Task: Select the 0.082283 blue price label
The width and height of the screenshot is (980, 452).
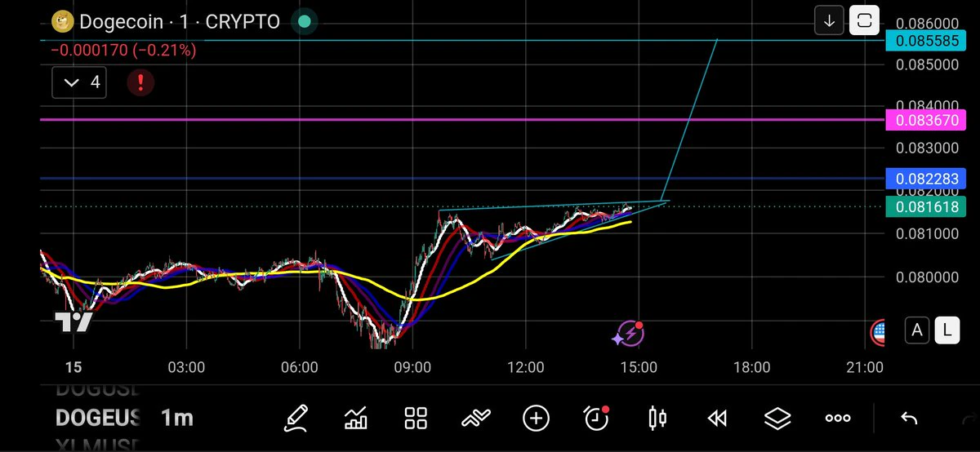Action: click(x=926, y=178)
